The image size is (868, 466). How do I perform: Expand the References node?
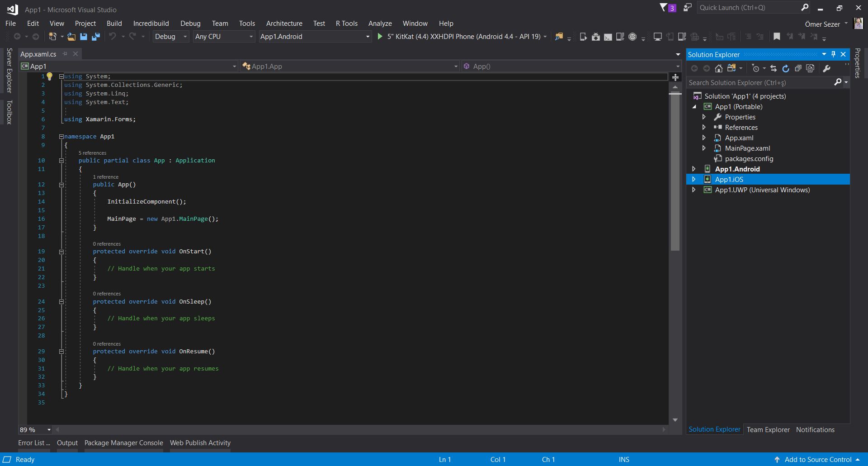point(704,127)
